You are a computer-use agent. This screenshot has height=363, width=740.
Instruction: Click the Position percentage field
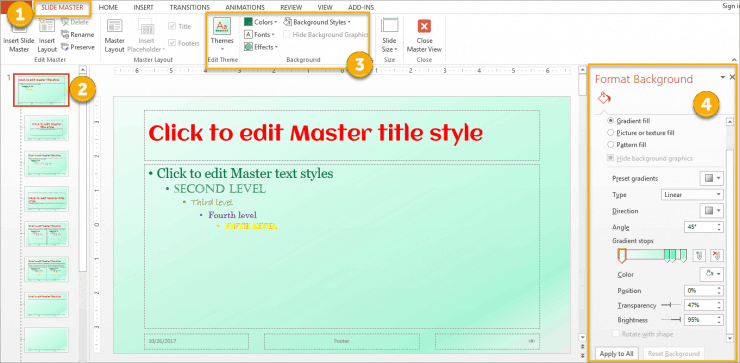point(700,290)
